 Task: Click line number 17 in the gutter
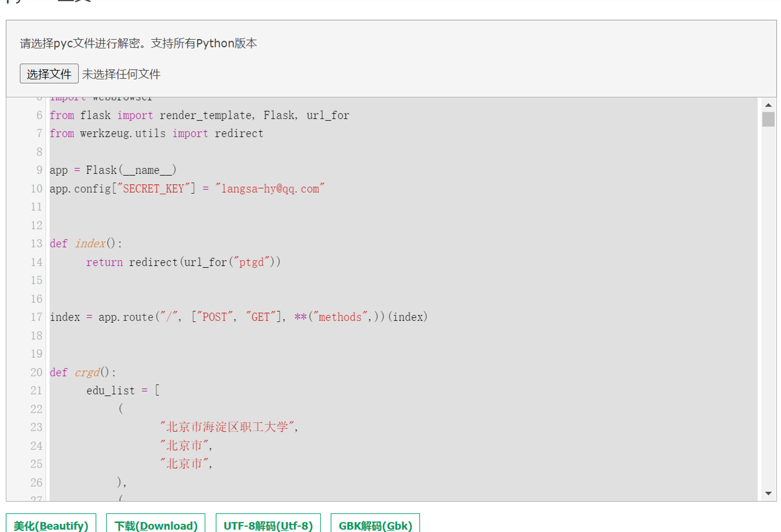coord(36,317)
